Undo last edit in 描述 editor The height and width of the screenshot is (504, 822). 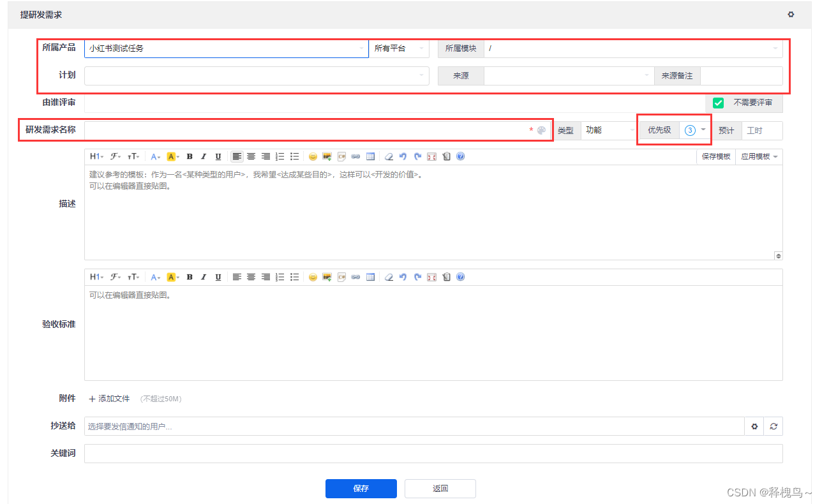(403, 156)
